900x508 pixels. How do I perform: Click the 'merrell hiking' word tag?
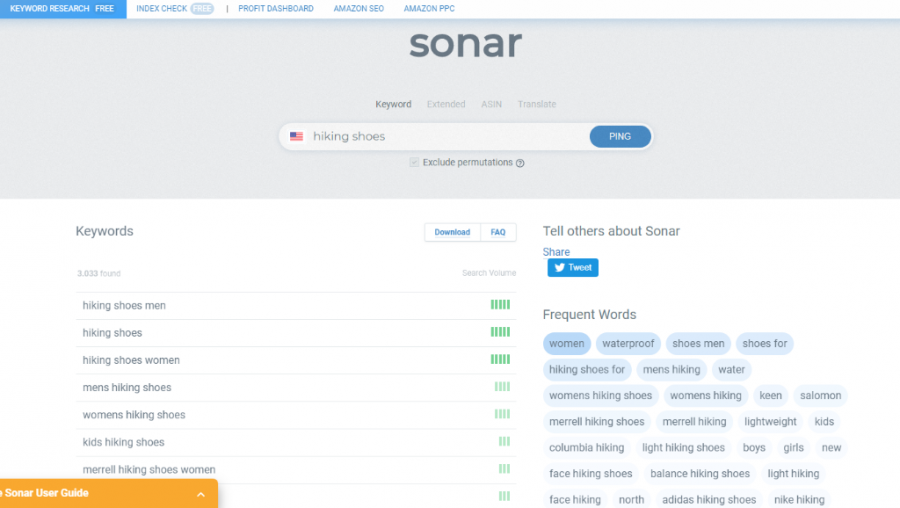click(694, 421)
